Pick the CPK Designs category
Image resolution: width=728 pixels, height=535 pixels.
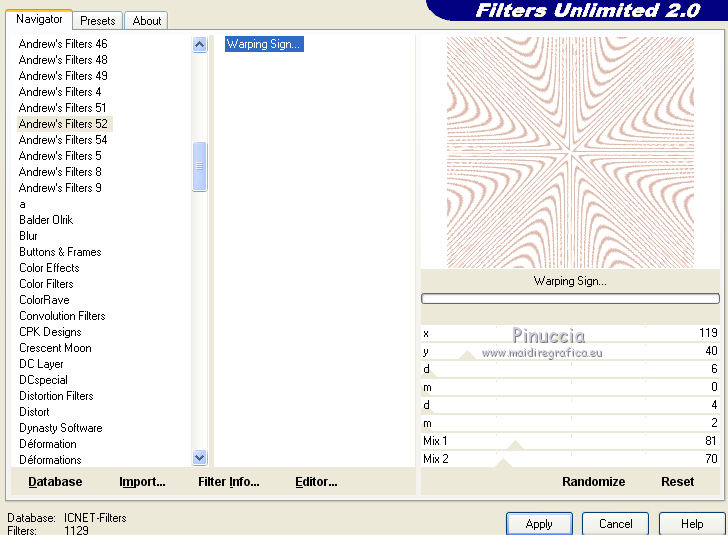50,332
